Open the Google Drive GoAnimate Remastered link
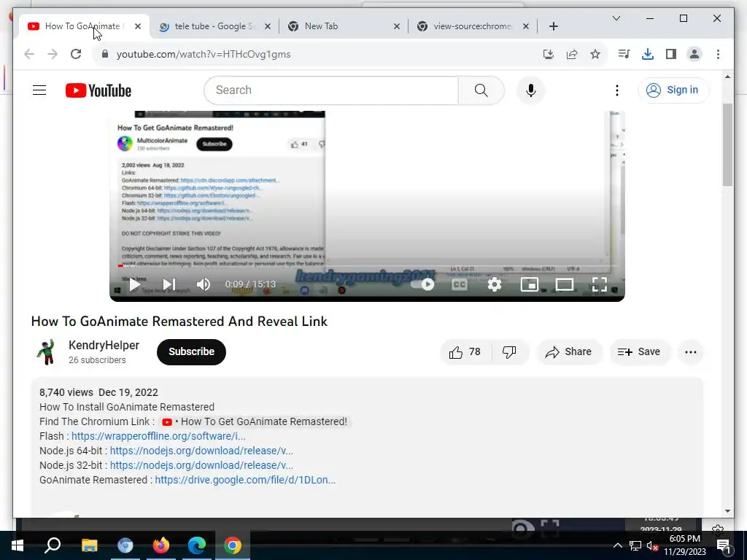The image size is (747, 560). pyautogui.click(x=245, y=480)
